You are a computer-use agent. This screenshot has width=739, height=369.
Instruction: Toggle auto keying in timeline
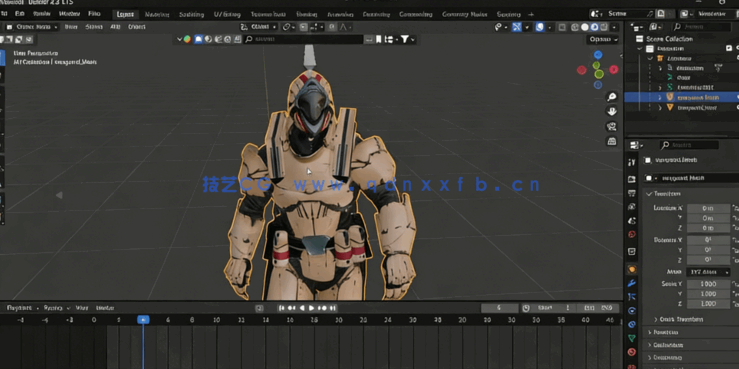tap(259, 308)
